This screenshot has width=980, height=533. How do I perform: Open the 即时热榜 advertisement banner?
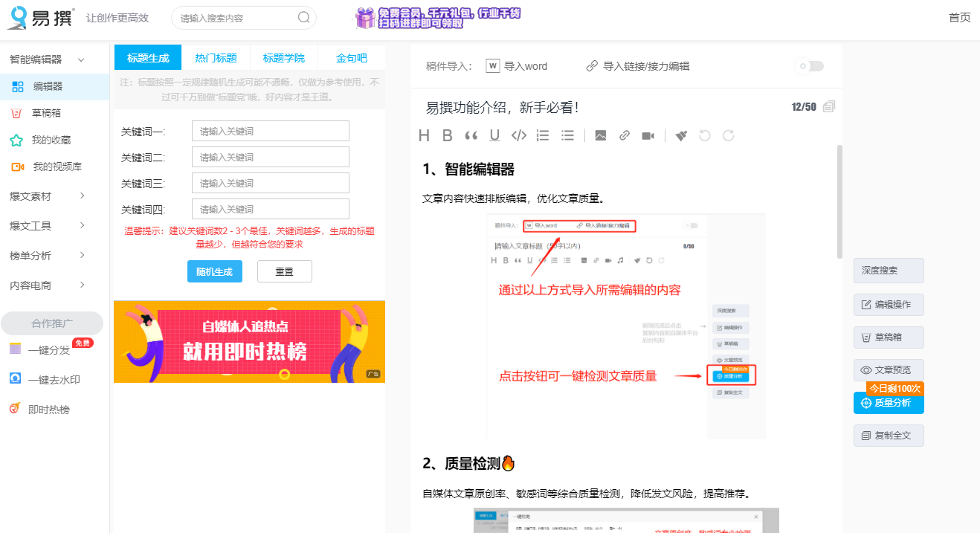point(249,342)
